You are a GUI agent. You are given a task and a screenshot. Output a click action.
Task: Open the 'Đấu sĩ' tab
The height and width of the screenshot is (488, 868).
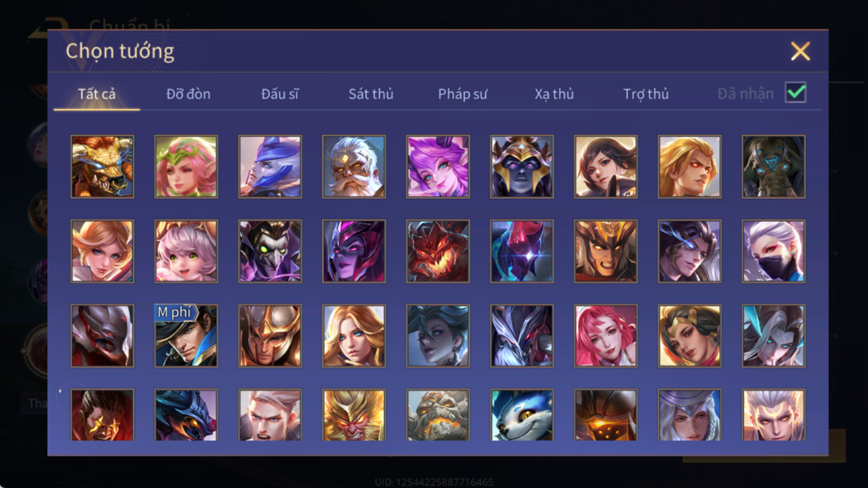pyautogui.click(x=280, y=94)
